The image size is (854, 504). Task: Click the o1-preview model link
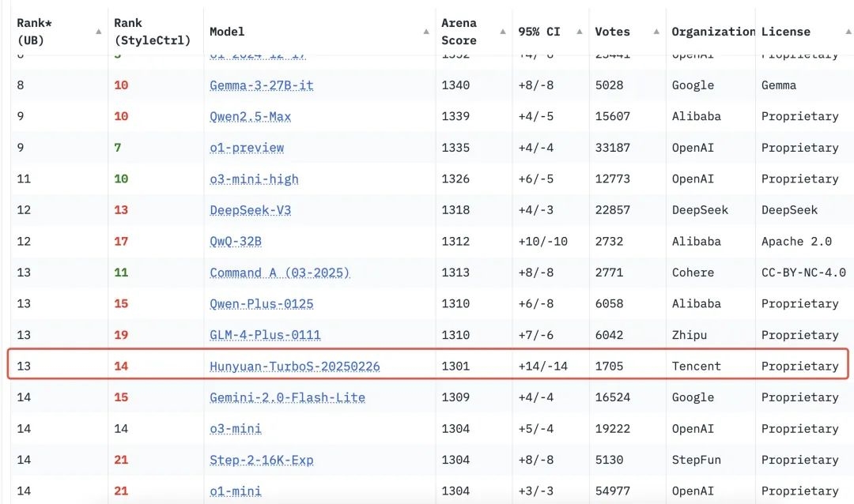point(247,148)
